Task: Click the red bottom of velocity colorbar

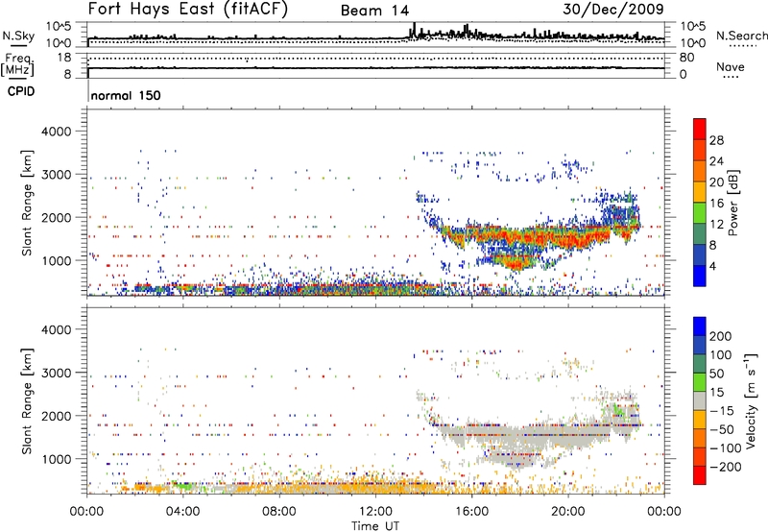Action: click(x=700, y=475)
